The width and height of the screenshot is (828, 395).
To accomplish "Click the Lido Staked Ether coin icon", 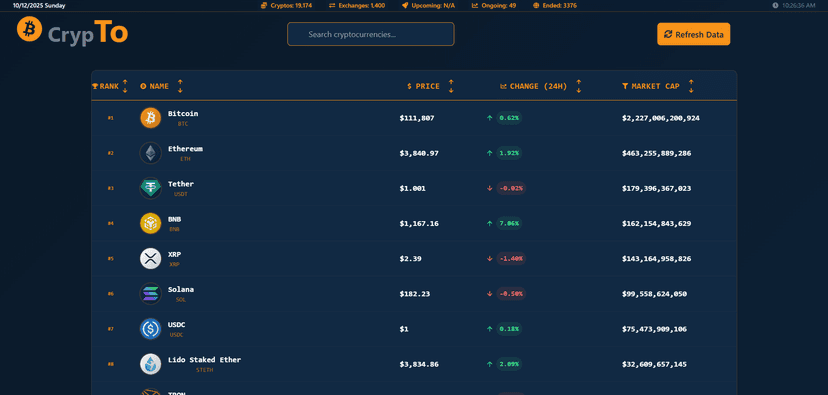I will point(150,364).
